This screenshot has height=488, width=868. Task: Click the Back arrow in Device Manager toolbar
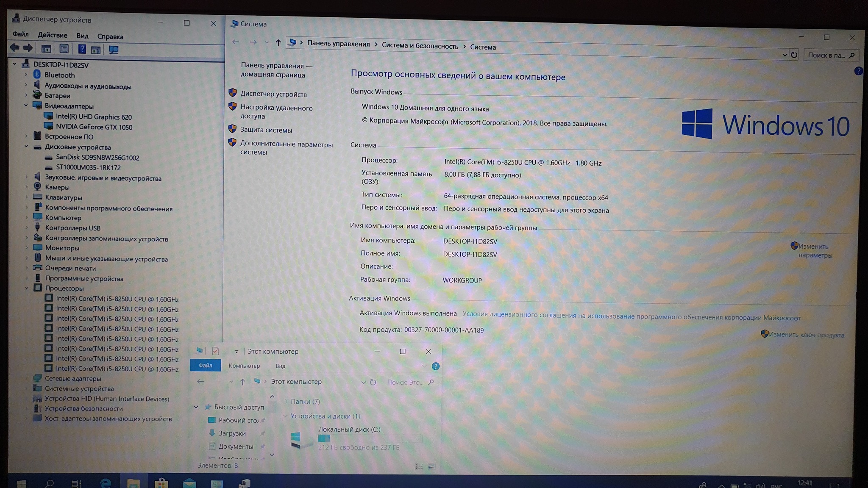coord(15,48)
